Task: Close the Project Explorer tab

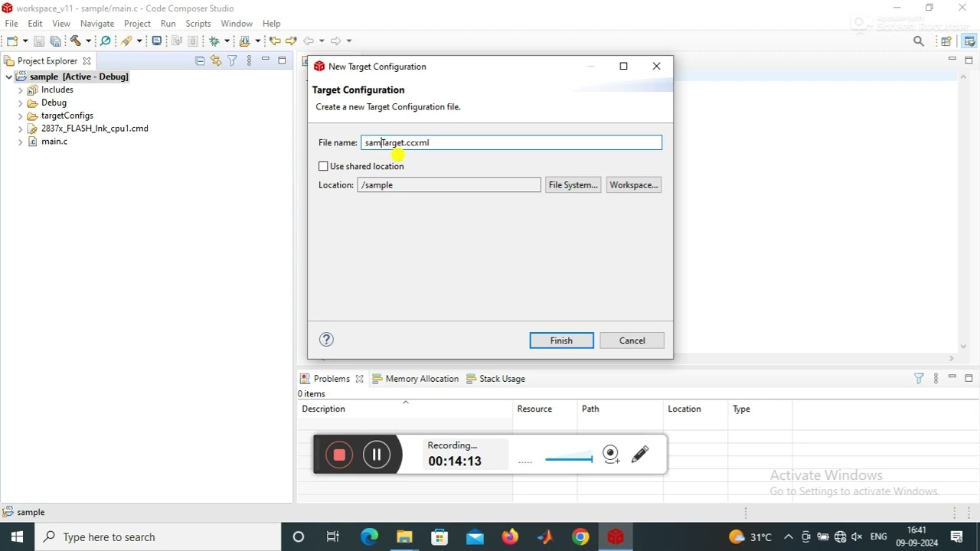Action: 87,60
